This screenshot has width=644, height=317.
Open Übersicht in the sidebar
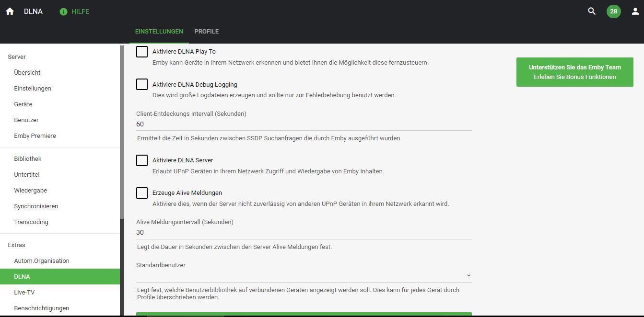(60, 73)
